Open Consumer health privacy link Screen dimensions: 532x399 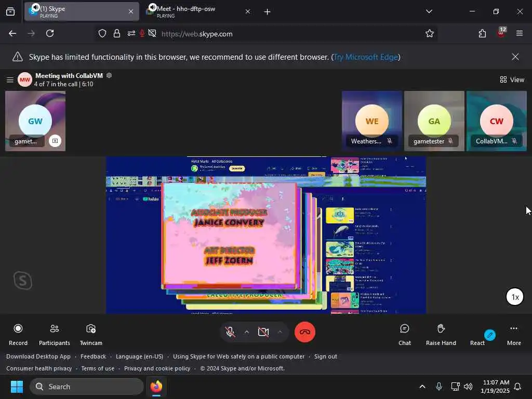point(39,368)
